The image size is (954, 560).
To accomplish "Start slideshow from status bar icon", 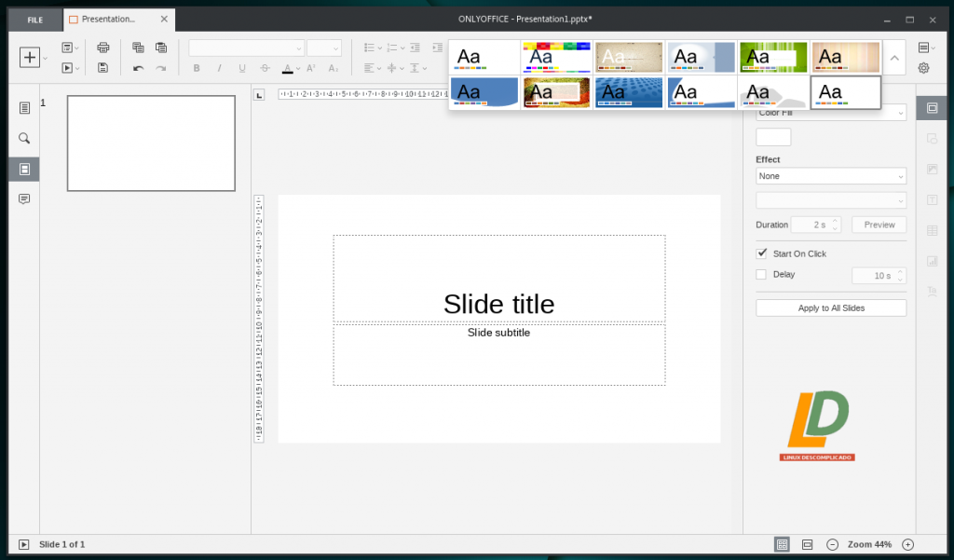I will 24,544.
